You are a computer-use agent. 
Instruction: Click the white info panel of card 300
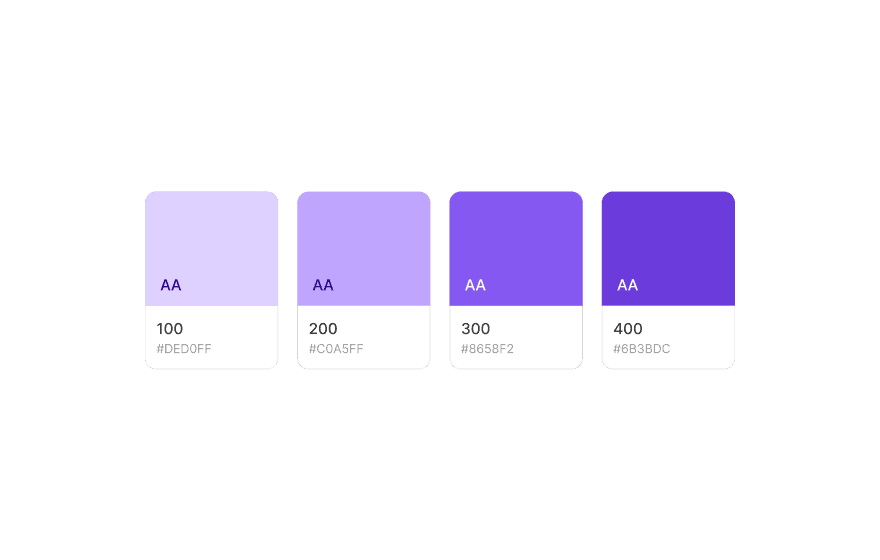coord(547,338)
